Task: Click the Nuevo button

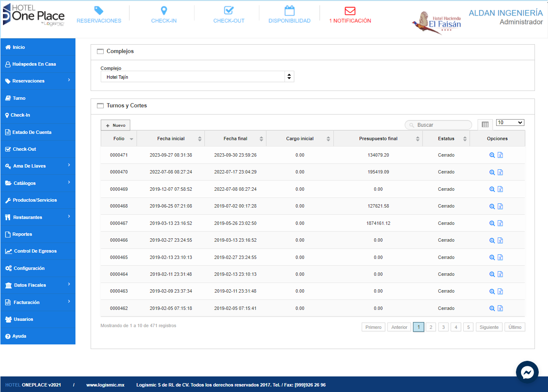Action: point(116,125)
